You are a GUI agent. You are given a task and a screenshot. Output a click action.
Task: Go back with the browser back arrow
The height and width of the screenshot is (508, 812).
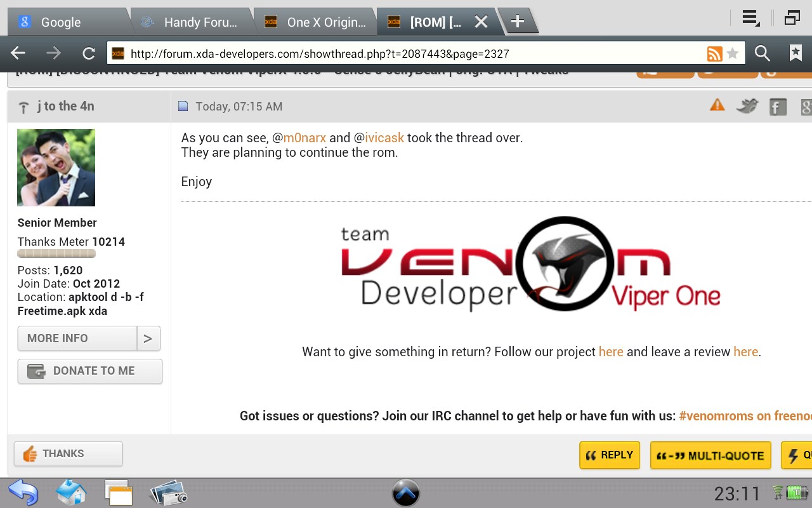pyautogui.click(x=18, y=54)
